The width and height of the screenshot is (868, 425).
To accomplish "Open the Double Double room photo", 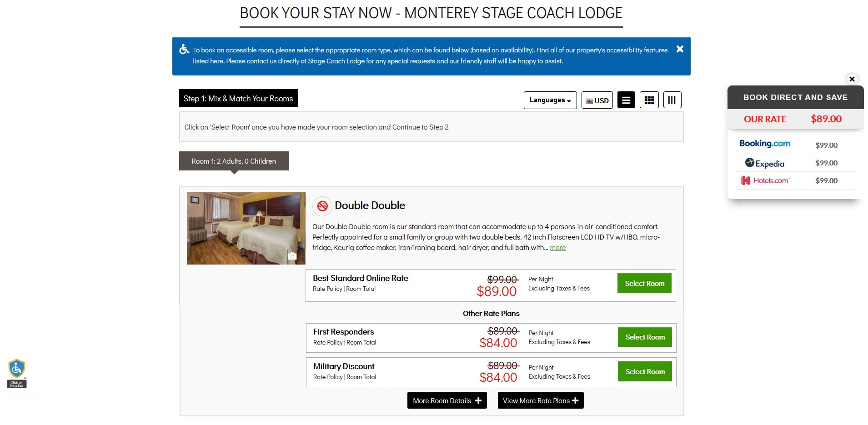I will point(246,228).
